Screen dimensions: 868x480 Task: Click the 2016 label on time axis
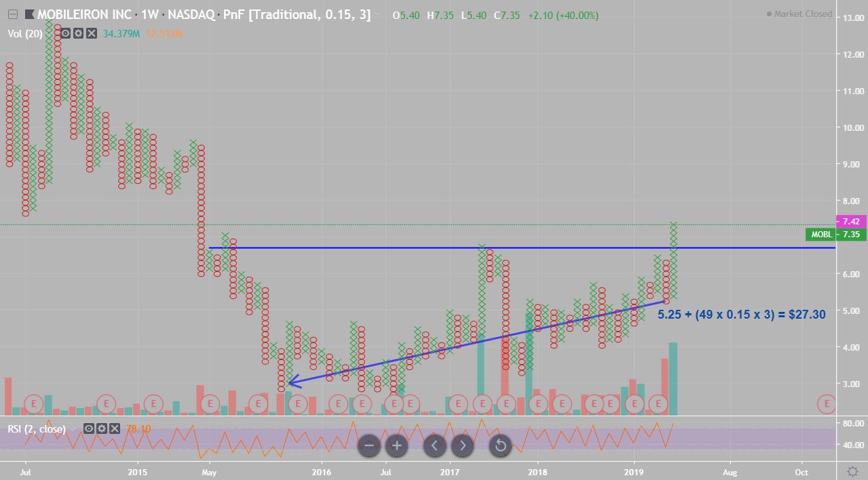[x=321, y=471]
